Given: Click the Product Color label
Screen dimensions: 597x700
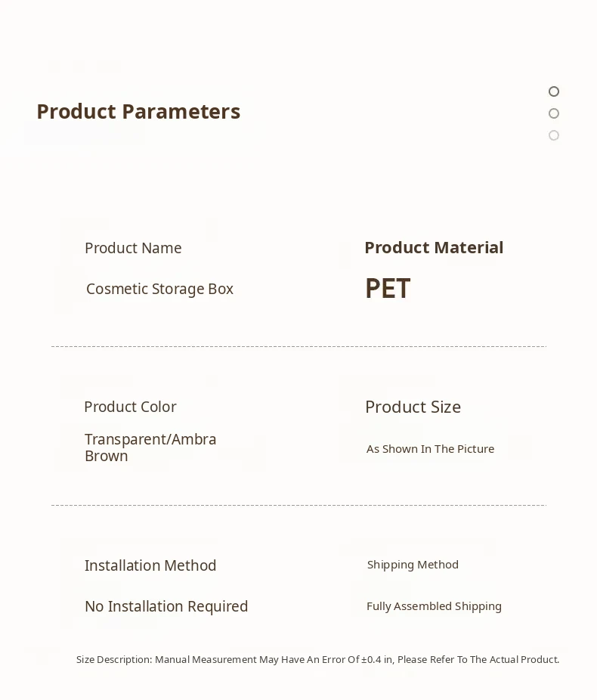Looking at the screenshot, I should click(130, 407).
